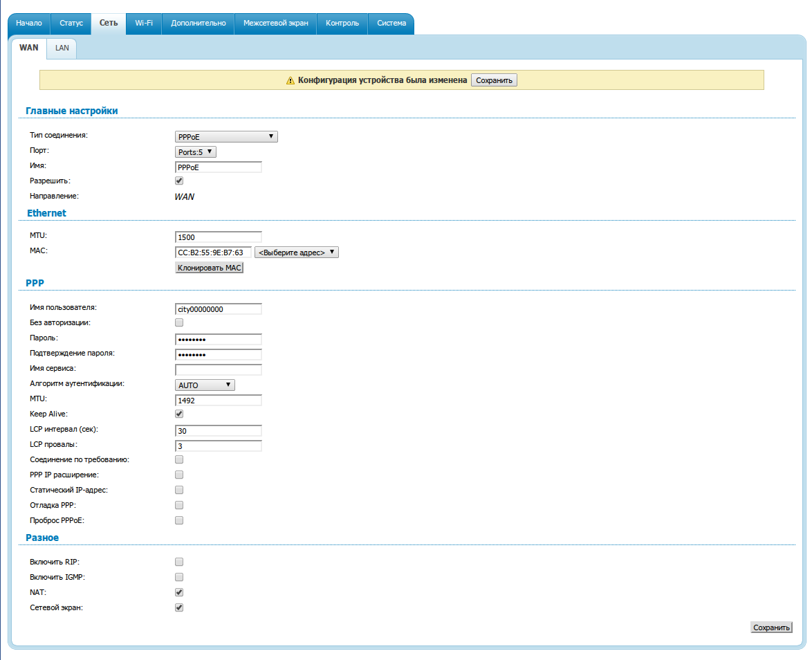Viewport: 812px width, 660px height.
Task: Click the Имя пользователя input field
Action: pyautogui.click(x=219, y=309)
